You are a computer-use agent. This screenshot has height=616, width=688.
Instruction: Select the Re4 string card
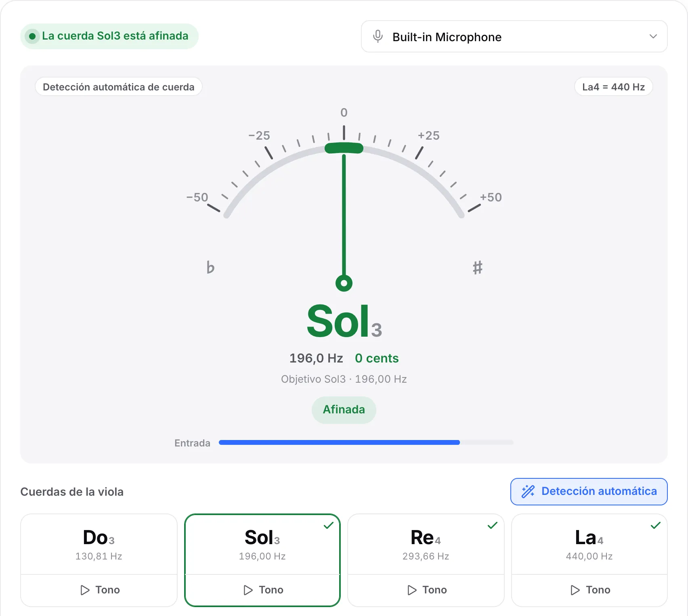point(426,544)
